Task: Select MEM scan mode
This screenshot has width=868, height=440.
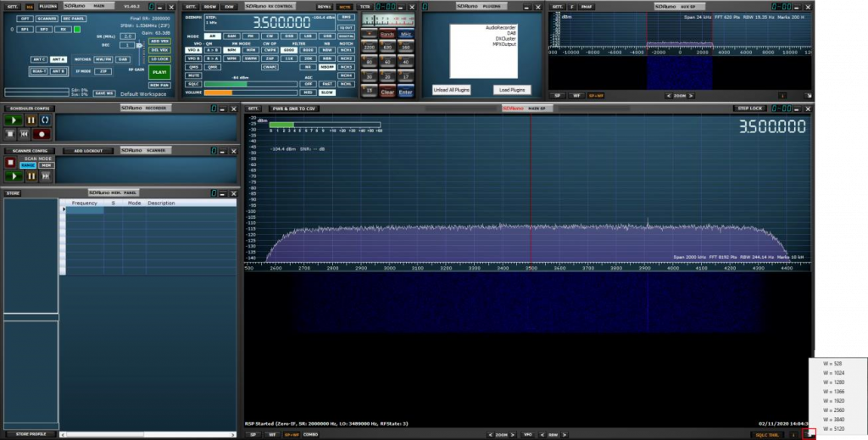Action: coord(46,165)
